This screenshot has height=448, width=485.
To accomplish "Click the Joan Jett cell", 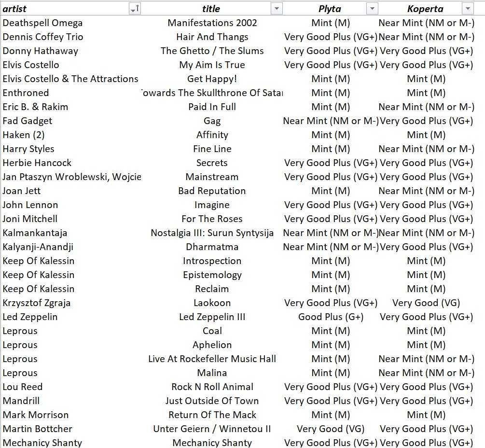I will point(71,191).
